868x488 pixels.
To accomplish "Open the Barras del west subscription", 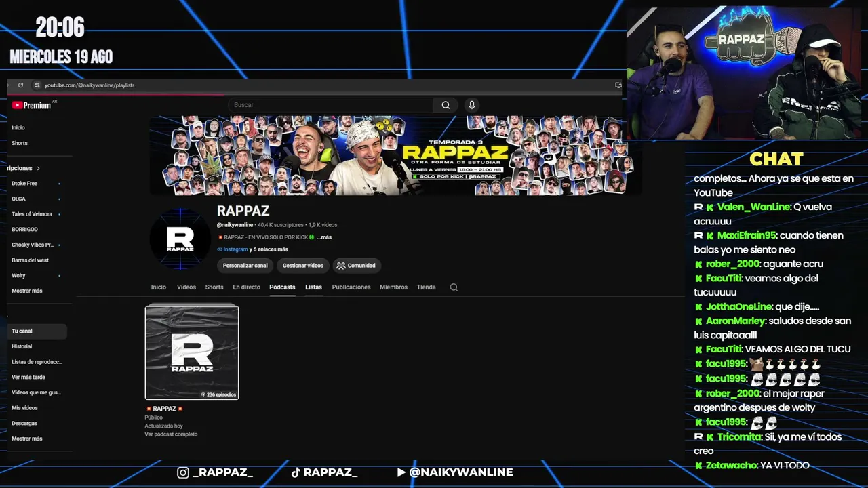I will (x=30, y=260).
